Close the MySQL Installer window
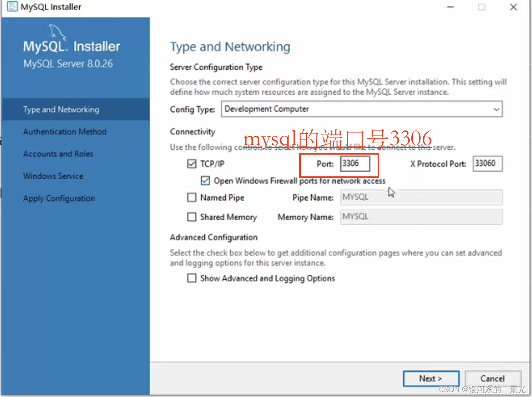Viewport: 532px width, 397px height. pyautogui.click(x=514, y=7)
